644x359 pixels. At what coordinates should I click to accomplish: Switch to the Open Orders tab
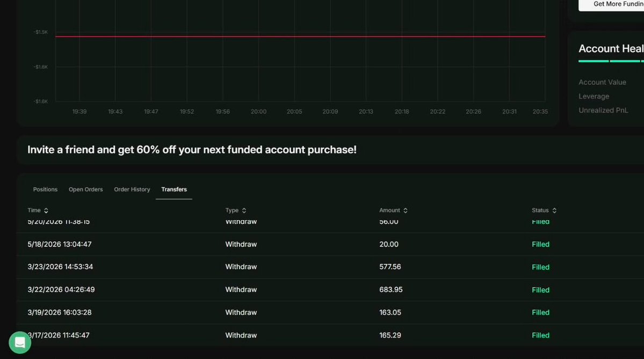click(85, 189)
